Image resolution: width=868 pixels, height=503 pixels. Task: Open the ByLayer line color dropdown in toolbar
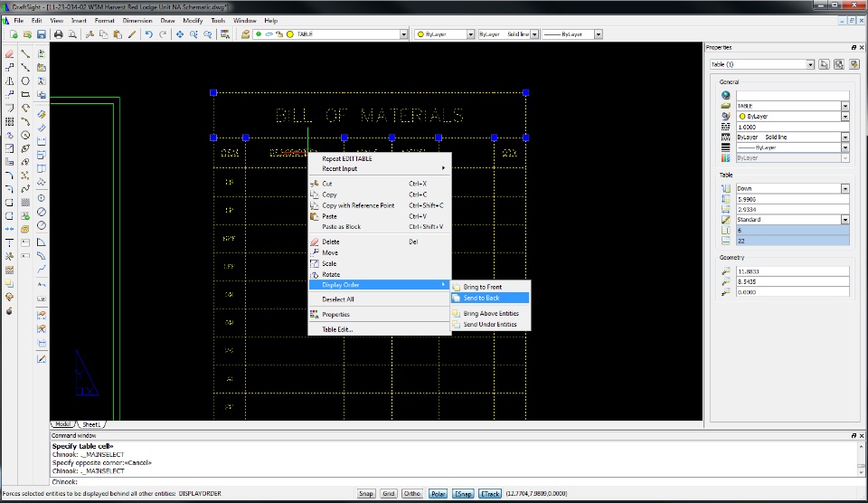coord(470,34)
